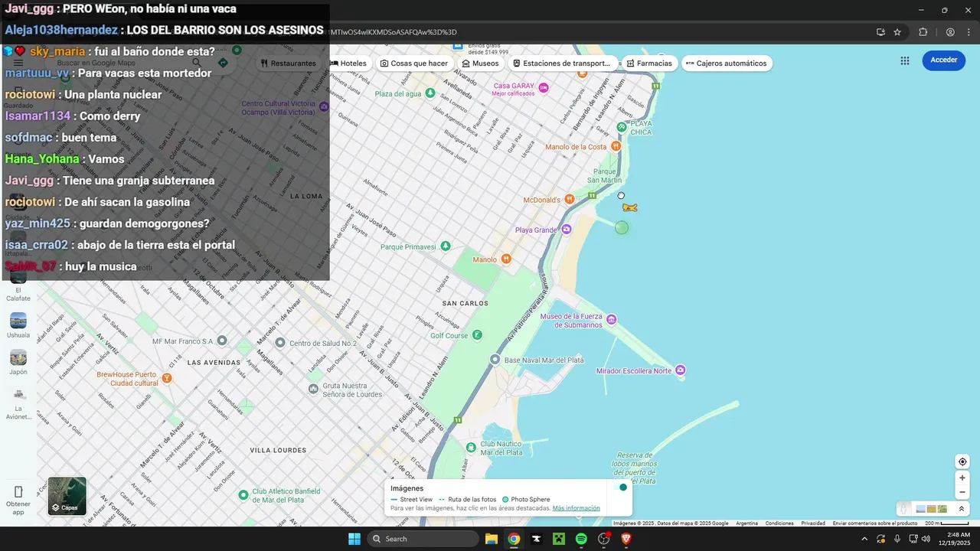
Task: Filter by Cajeros automáticos chip
Action: tap(727, 64)
